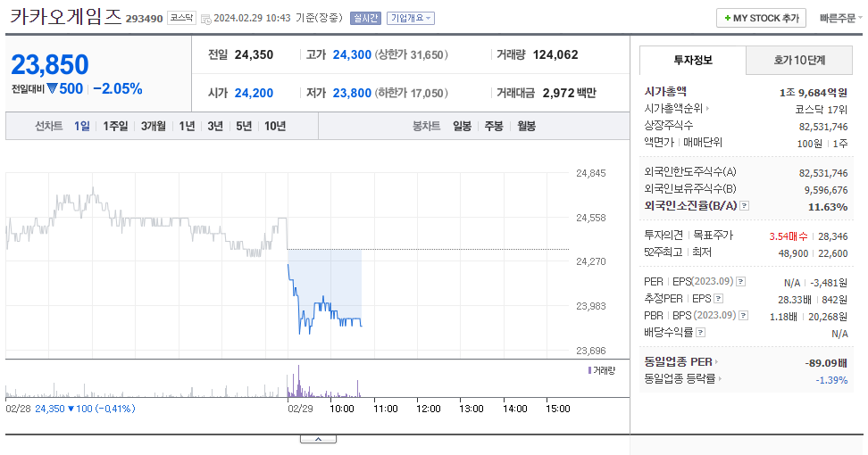Image resolution: width=868 pixels, height=455 pixels.
Task: Open help icon next to 추정PER EPS
Action: 719,299
